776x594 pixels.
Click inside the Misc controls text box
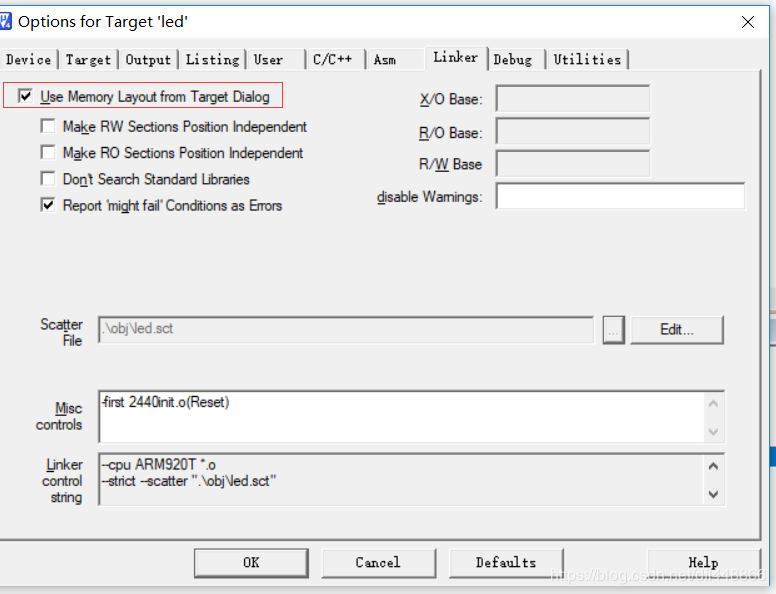pos(412,417)
